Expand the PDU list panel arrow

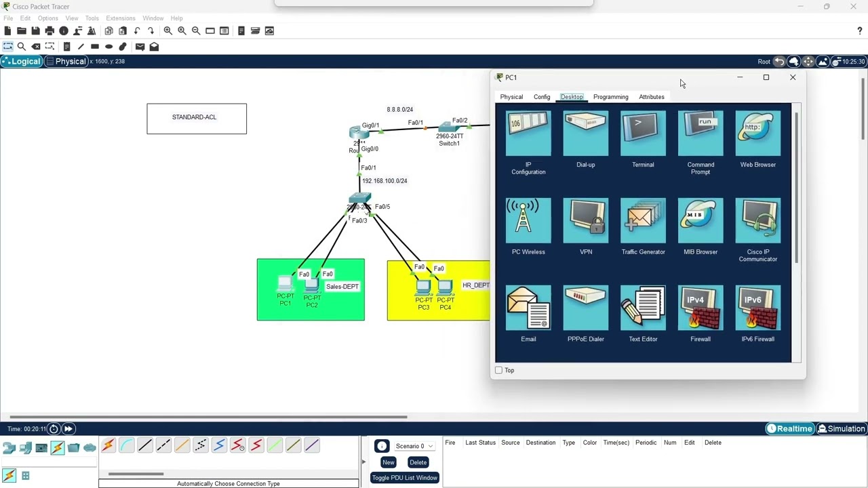[x=363, y=462]
